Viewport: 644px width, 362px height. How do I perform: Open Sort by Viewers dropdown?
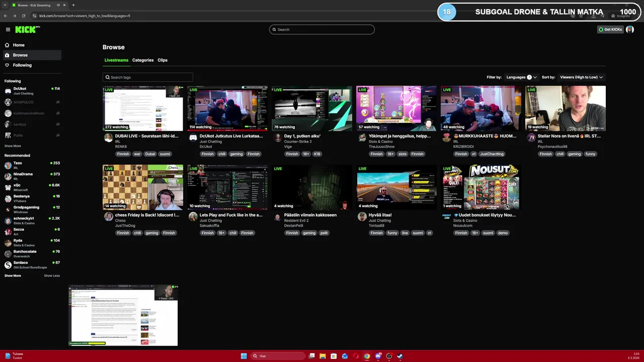[x=581, y=77]
